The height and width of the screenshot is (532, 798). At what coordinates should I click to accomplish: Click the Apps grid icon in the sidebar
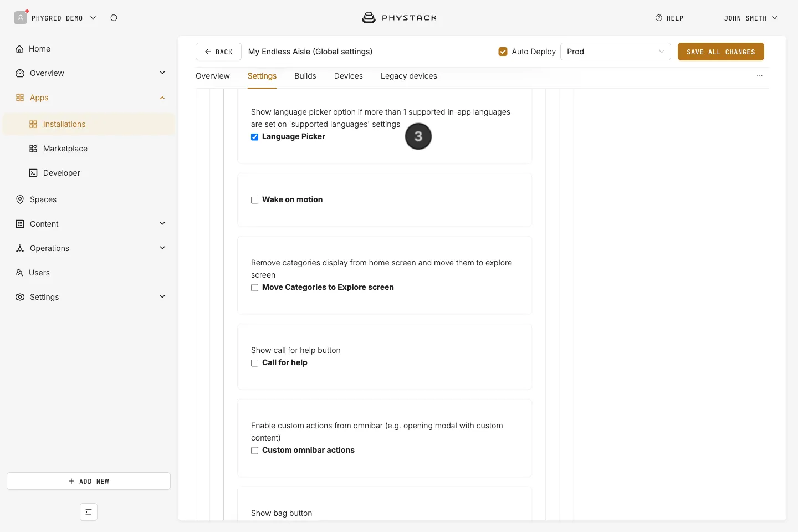20,98
